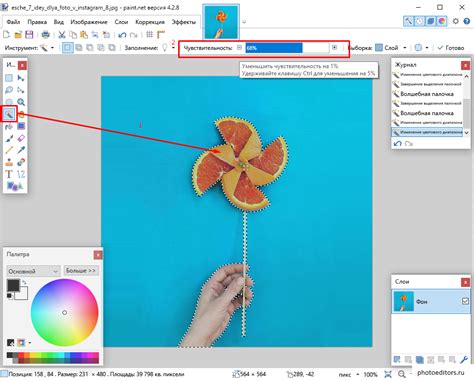Click the Undo arrow in the main toolbar
This screenshot has height=381, width=474.
click(122, 34)
